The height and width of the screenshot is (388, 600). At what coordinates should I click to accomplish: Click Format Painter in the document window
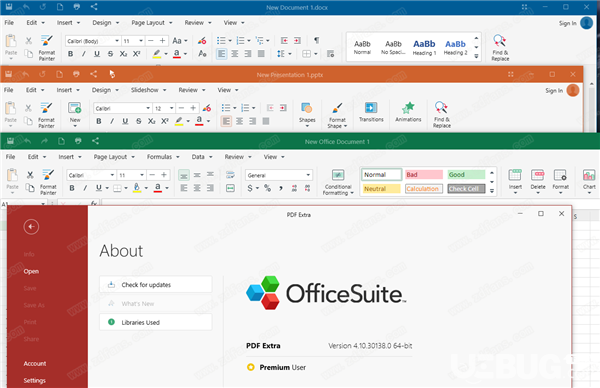pos(47,47)
